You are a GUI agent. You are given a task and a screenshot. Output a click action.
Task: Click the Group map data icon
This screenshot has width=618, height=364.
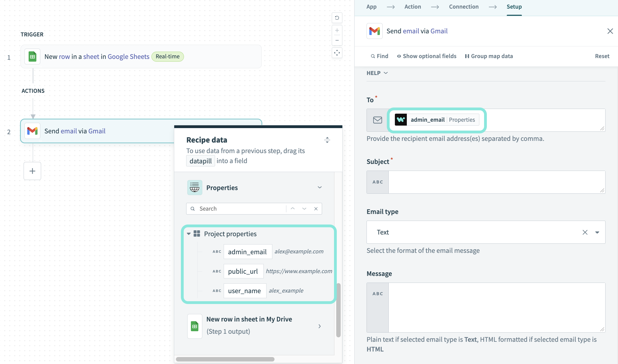[x=468, y=56]
